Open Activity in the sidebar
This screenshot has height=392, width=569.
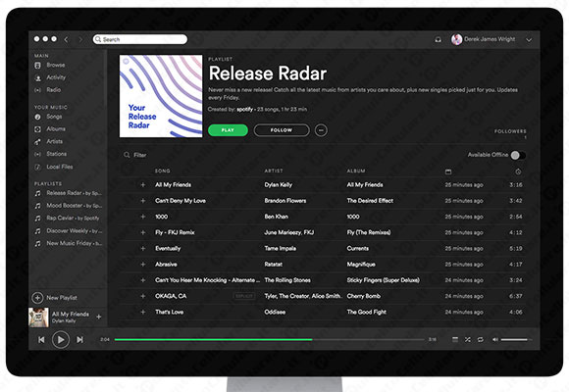tap(56, 77)
